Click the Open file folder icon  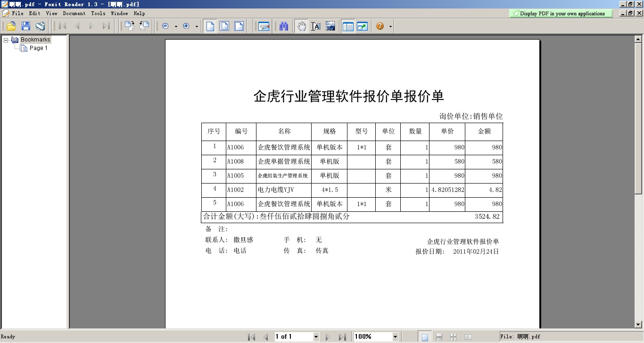pyautogui.click(x=11, y=26)
